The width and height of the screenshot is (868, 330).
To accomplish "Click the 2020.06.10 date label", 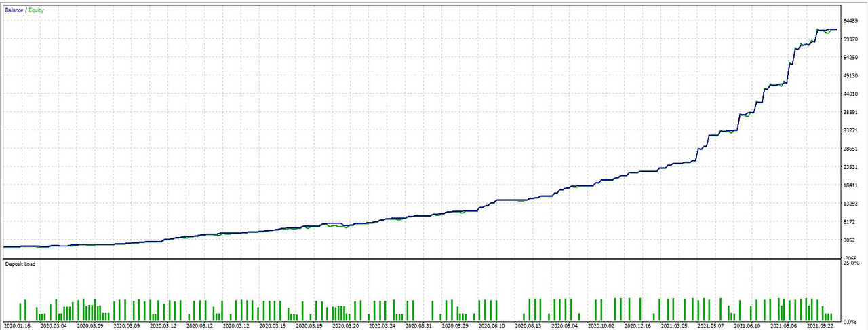I will pos(492,327).
